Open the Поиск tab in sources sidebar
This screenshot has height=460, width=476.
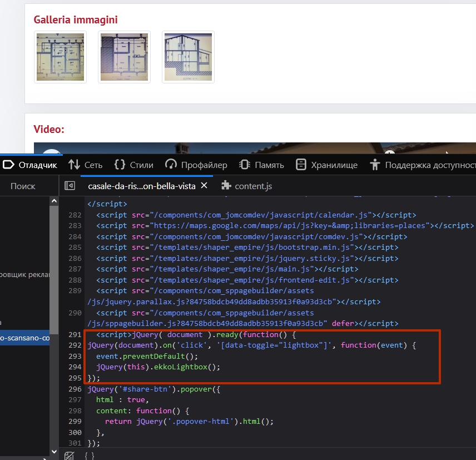(x=23, y=186)
